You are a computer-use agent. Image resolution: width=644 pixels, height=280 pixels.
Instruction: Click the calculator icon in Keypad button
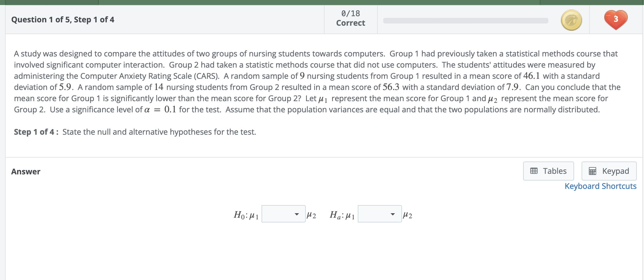592,171
